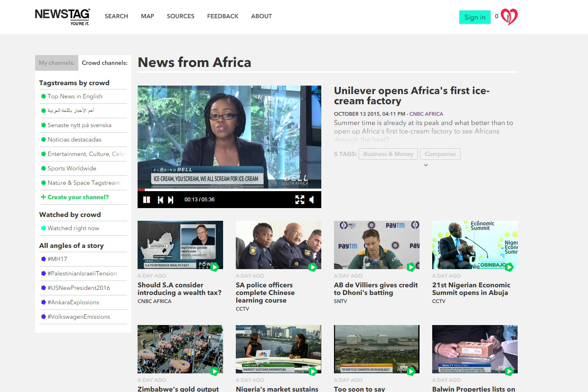This screenshot has width=588, height=392.
Task: Open the Arabic news tagstream
Action: 71,111
